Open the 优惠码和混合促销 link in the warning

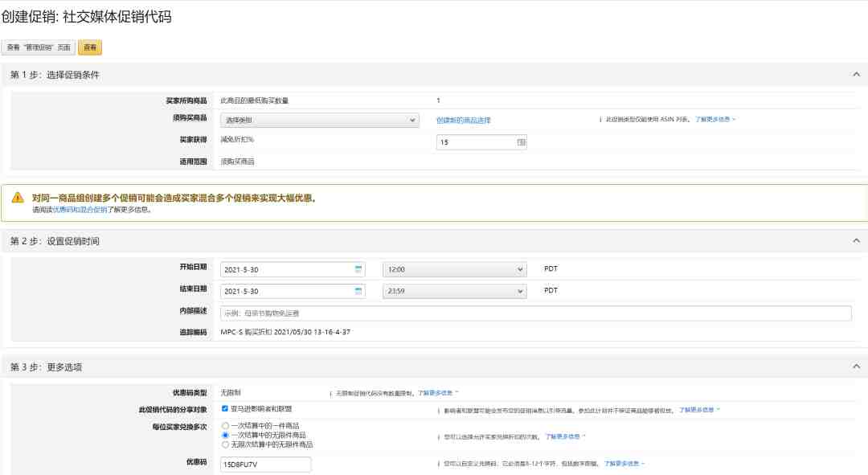tap(80, 210)
